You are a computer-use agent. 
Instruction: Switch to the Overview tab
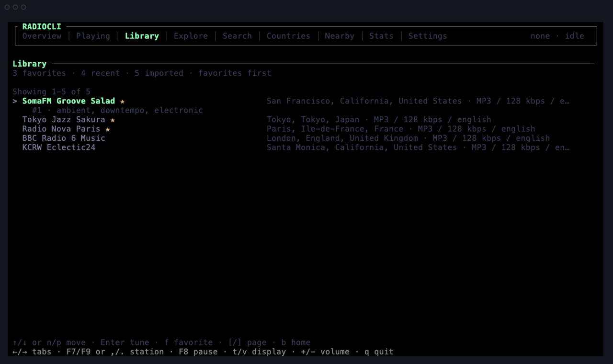tap(42, 36)
